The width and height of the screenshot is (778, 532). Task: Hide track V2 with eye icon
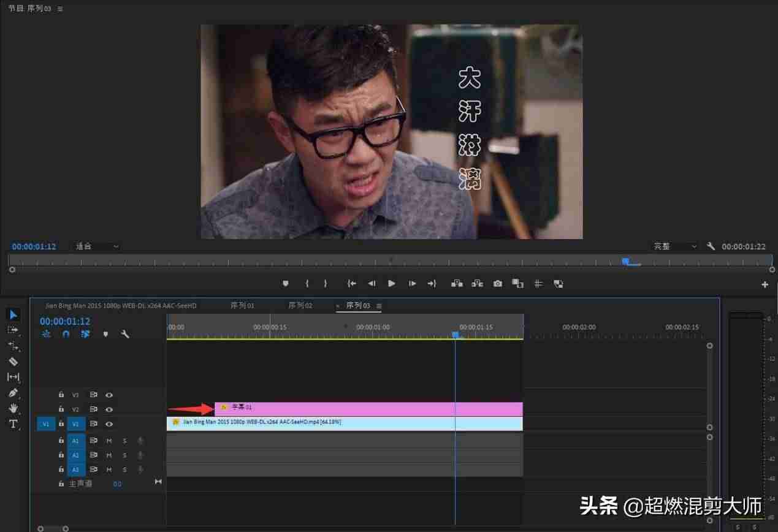pyautogui.click(x=109, y=409)
